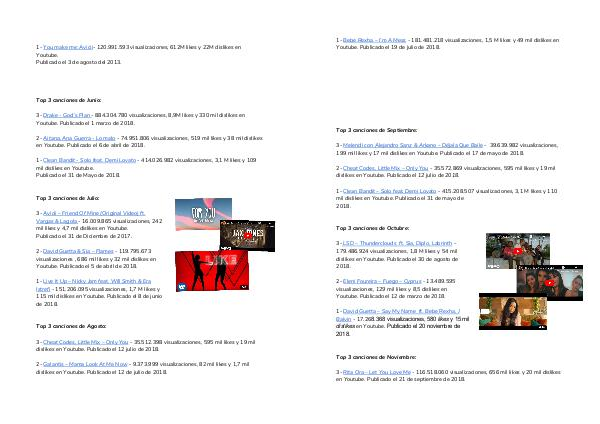Image resolution: width=600 pixels, height=424 pixels.
Task: Click the You make me Avicii link
Action: click(66, 46)
